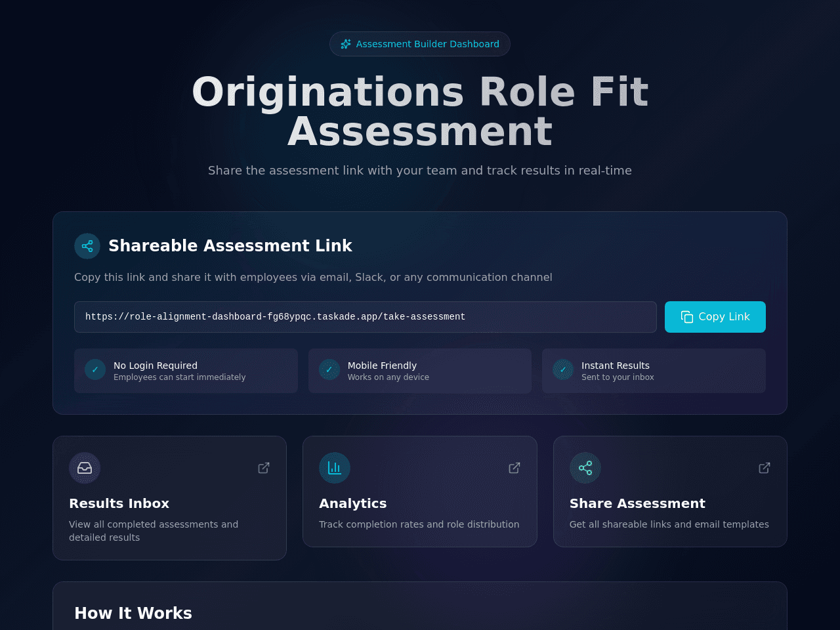Open Share Assessment via its external link icon
The image size is (840, 630).
(x=765, y=468)
